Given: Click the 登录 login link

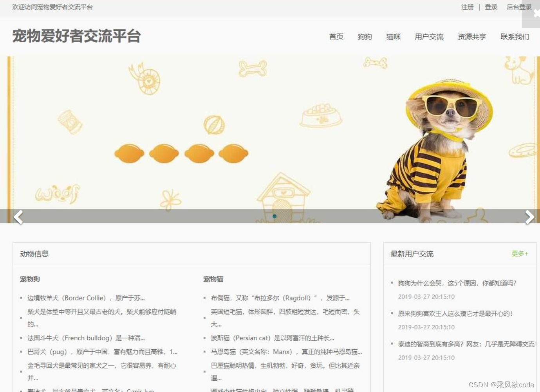Looking at the screenshot, I should 491,7.
